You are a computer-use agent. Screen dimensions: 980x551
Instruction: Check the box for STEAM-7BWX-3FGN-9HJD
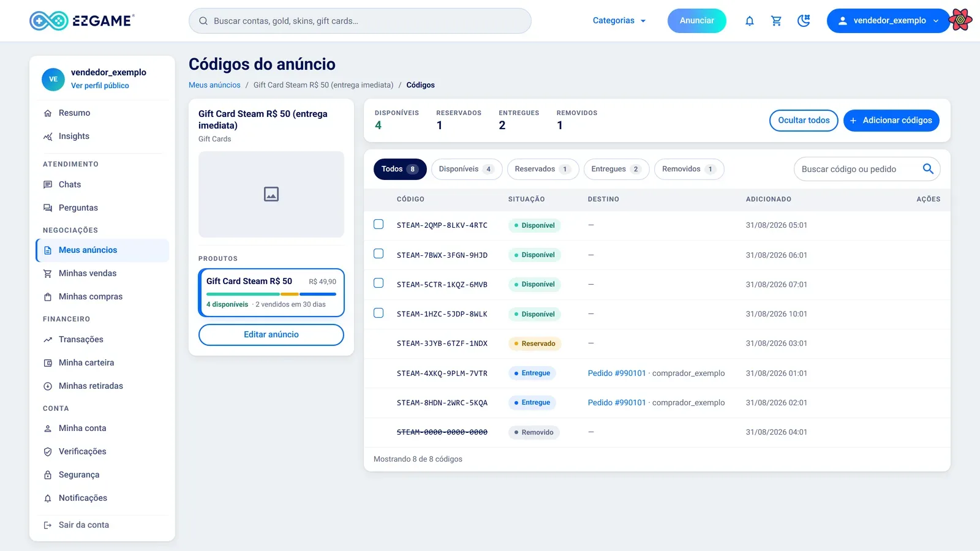[x=379, y=253]
